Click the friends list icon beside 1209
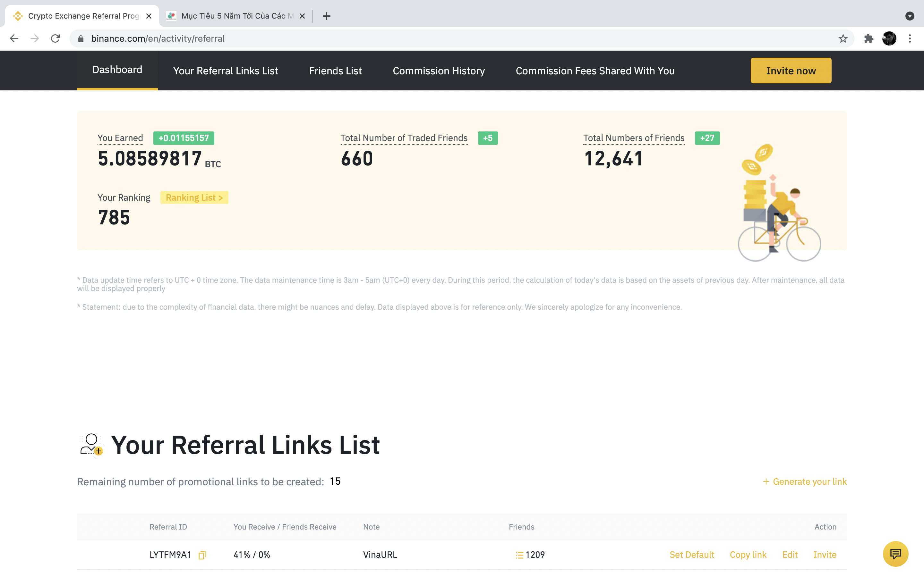The image size is (924, 577). click(519, 555)
